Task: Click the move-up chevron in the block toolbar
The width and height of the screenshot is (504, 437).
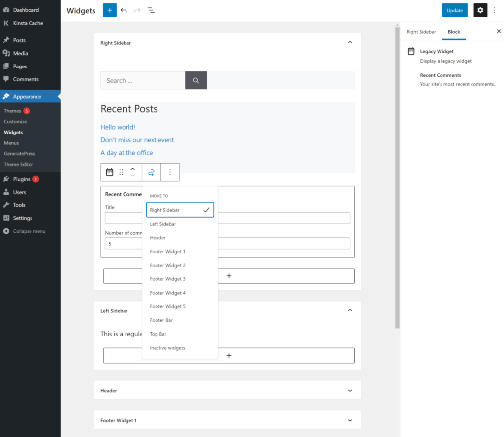Action: click(132, 169)
